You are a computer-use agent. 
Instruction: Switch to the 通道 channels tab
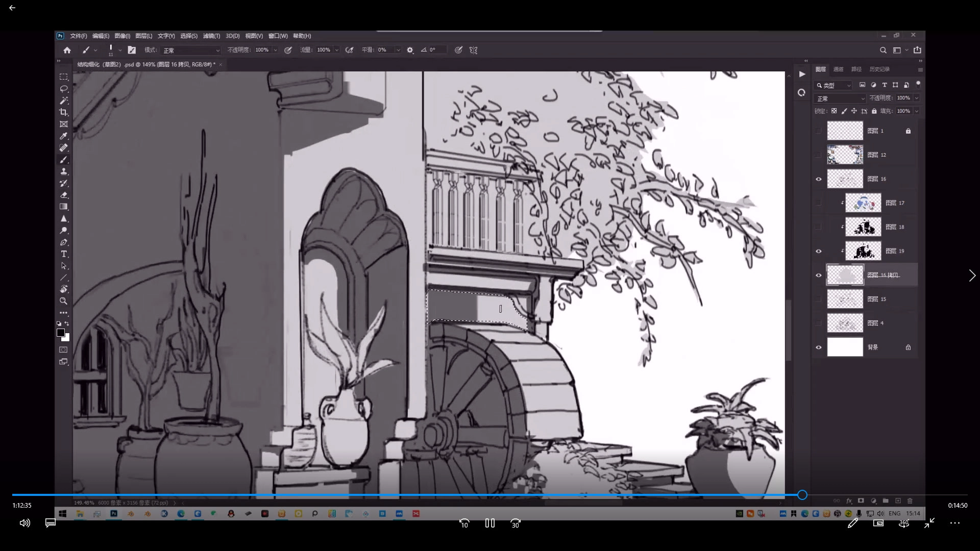point(838,69)
